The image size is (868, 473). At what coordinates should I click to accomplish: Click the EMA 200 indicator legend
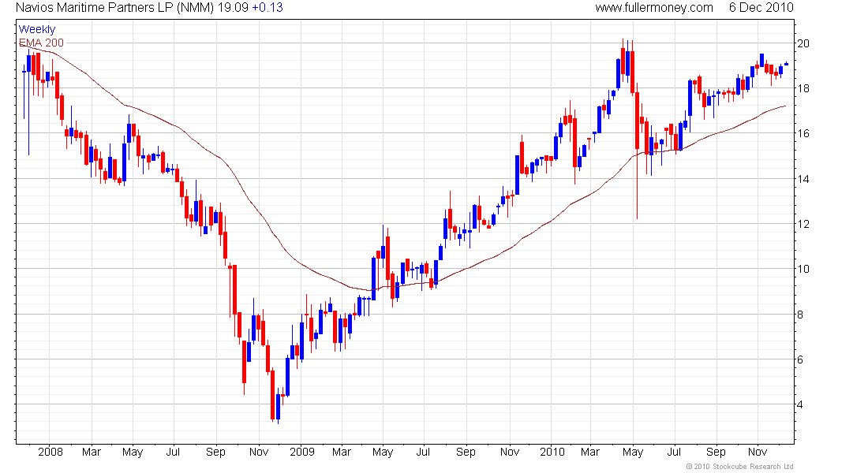(41, 43)
